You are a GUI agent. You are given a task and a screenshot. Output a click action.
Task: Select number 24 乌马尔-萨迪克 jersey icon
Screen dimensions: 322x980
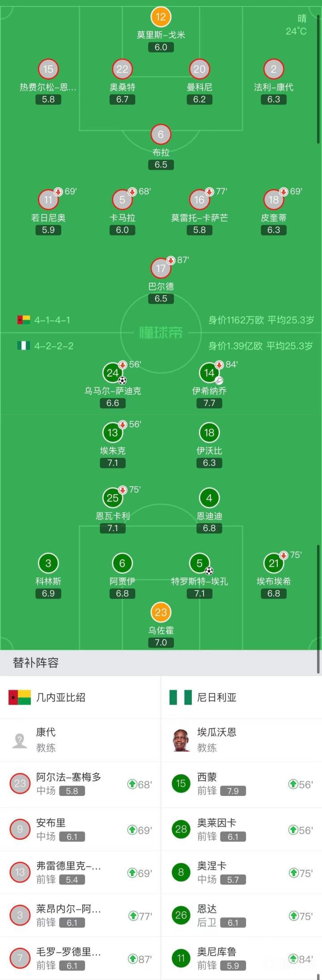click(x=113, y=373)
